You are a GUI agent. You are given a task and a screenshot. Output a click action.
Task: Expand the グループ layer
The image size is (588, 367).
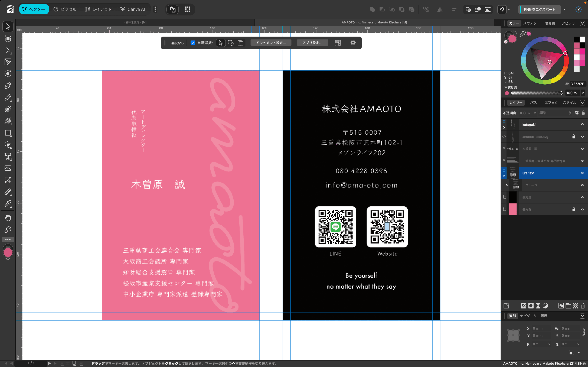click(x=507, y=185)
